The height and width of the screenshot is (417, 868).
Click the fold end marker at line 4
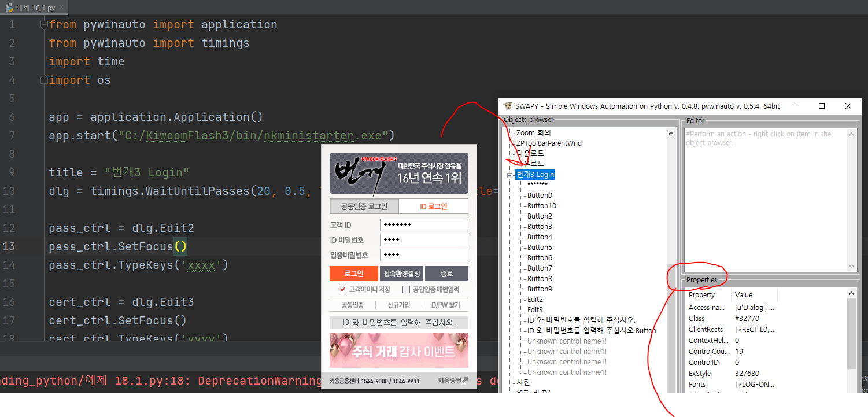click(x=44, y=80)
